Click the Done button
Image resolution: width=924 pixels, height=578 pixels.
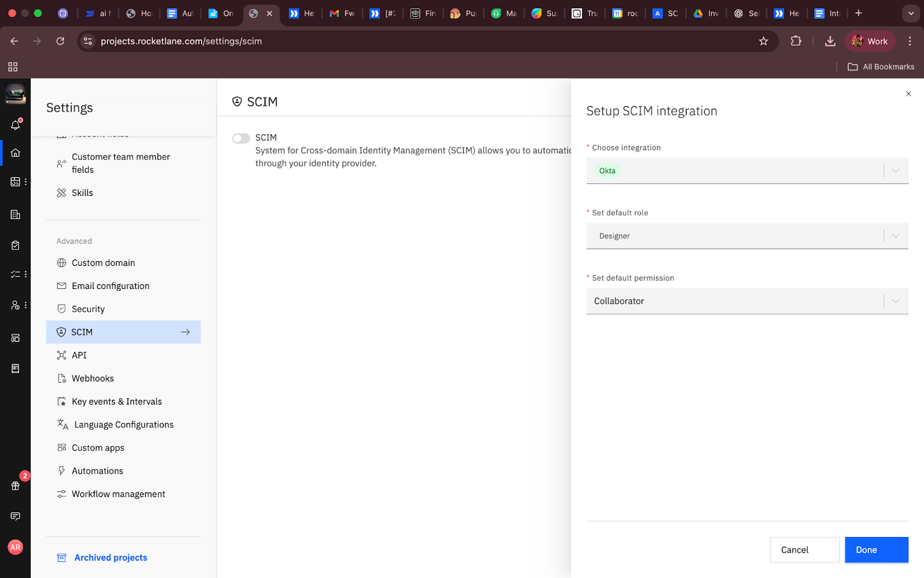click(876, 550)
